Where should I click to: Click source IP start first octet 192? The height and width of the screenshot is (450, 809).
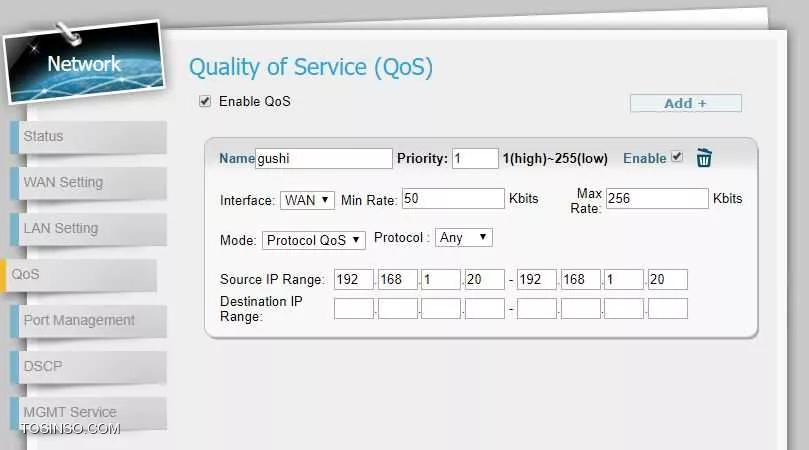click(353, 279)
